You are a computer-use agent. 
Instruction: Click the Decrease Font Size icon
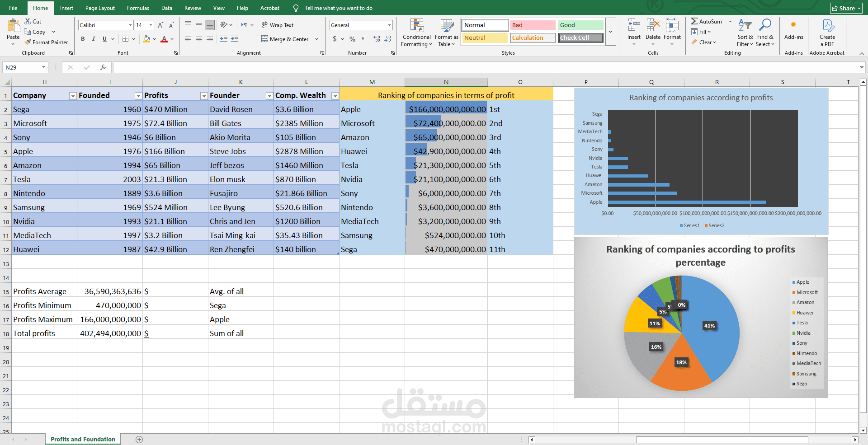(x=171, y=25)
